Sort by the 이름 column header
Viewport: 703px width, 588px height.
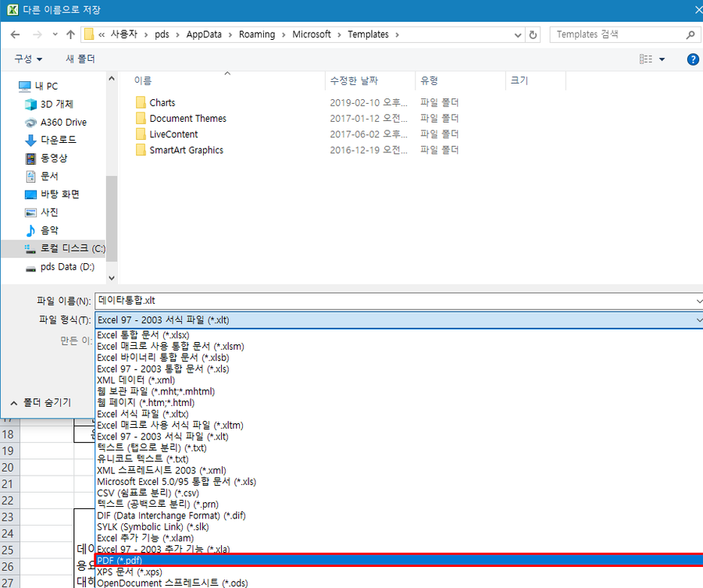[x=143, y=80]
